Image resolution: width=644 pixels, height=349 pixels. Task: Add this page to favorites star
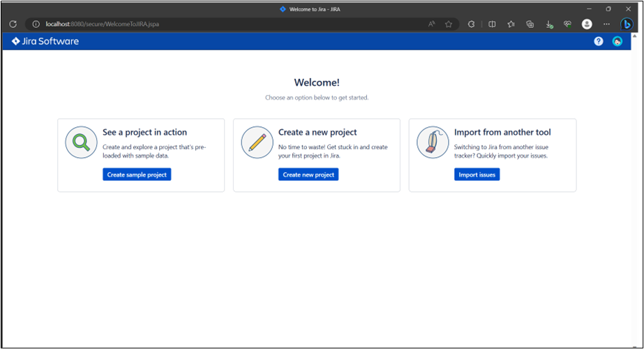click(449, 24)
